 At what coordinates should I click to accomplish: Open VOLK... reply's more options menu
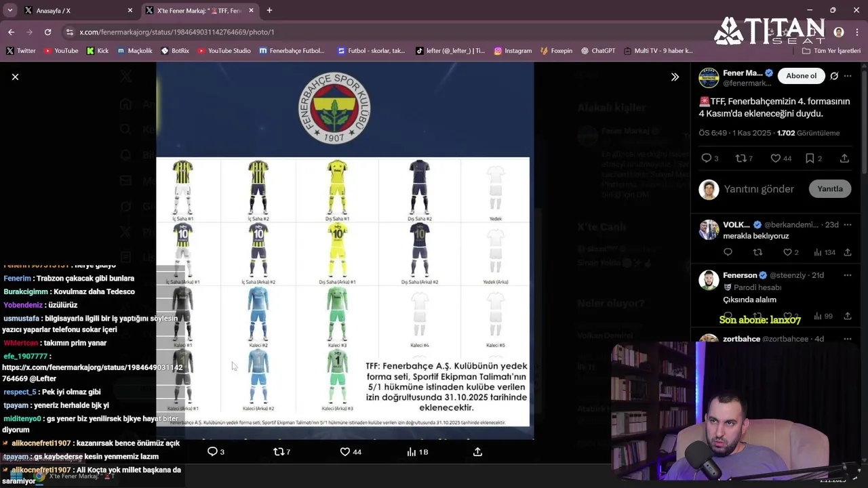coord(848,224)
